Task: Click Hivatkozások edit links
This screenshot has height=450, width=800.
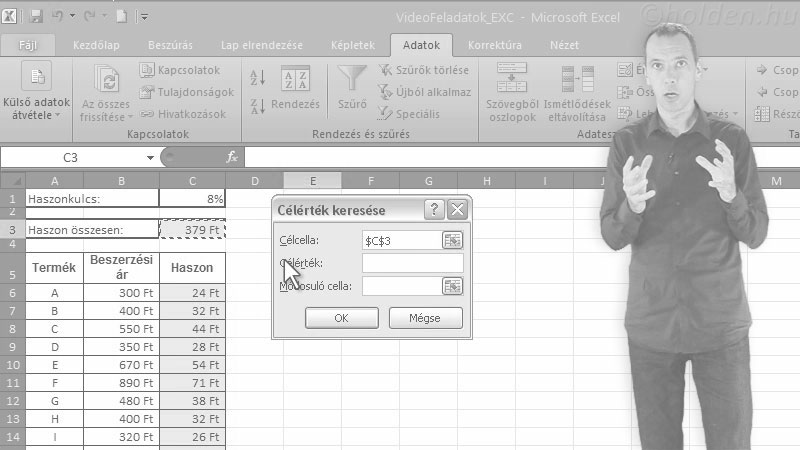Action: pos(183,114)
